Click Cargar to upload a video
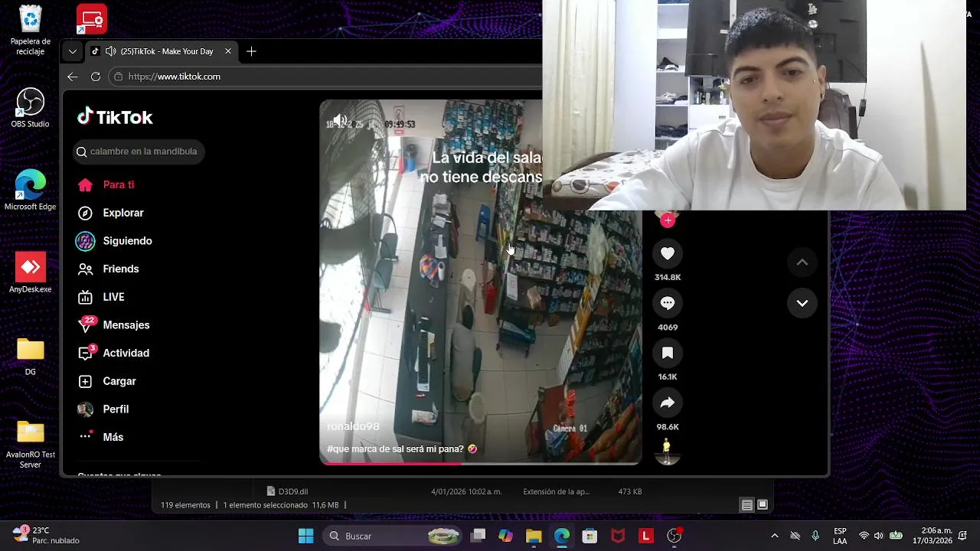Viewport: 980px width, 551px height. tap(119, 381)
